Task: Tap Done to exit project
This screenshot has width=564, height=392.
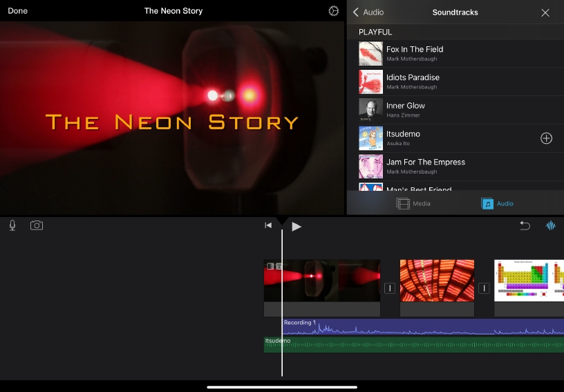Action: point(18,11)
